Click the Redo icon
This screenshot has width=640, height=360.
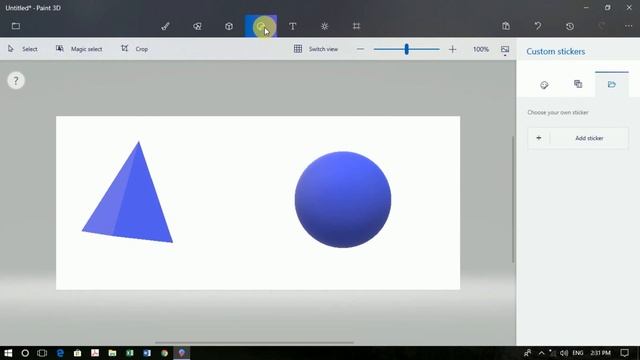tap(602, 26)
